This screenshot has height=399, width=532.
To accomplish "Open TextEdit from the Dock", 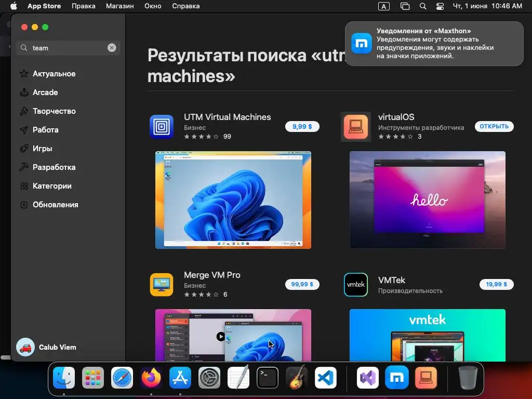I will coord(238,377).
